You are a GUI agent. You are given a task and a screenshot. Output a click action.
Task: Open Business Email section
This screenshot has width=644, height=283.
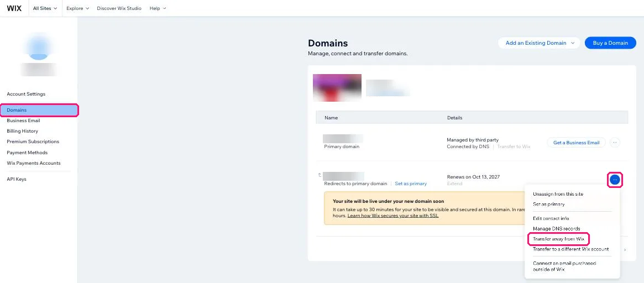pos(23,120)
